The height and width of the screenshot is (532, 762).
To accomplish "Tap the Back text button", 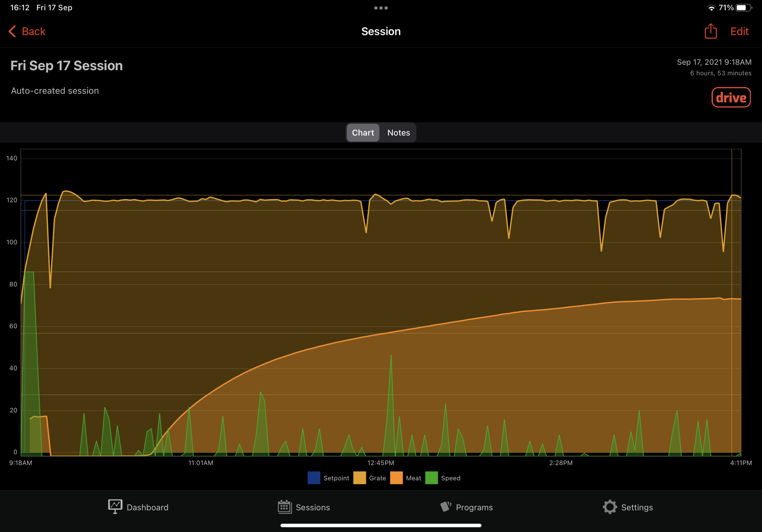I will coord(33,31).
